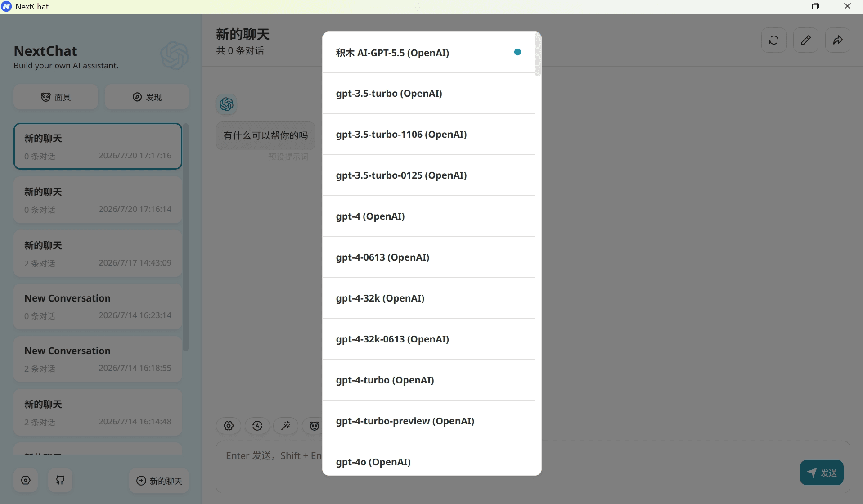Open 新的聊天 chat dated 2026/7/20 17:16:14
This screenshot has height=504, width=863.
point(98,200)
